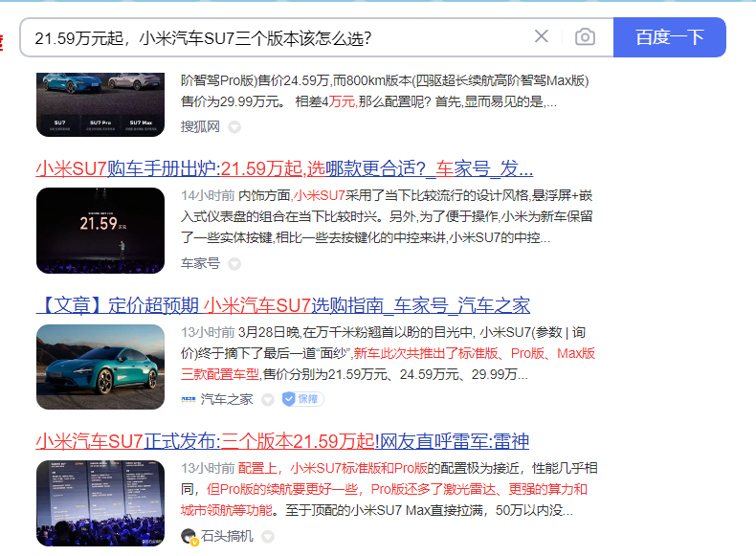Open result 定价超预期 小米汽车SU7选购指南
The width and height of the screenshot is (756, 556).
pos(283,305)
